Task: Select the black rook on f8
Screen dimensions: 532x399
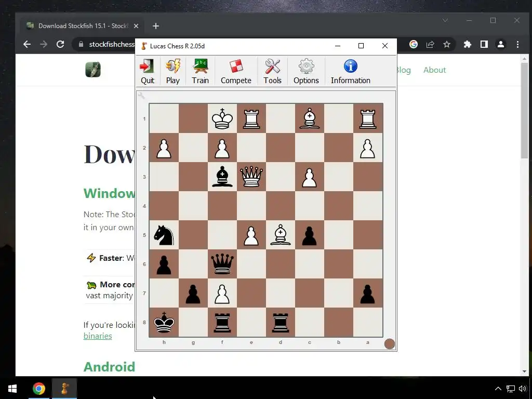Action: [x=222, y=322]
